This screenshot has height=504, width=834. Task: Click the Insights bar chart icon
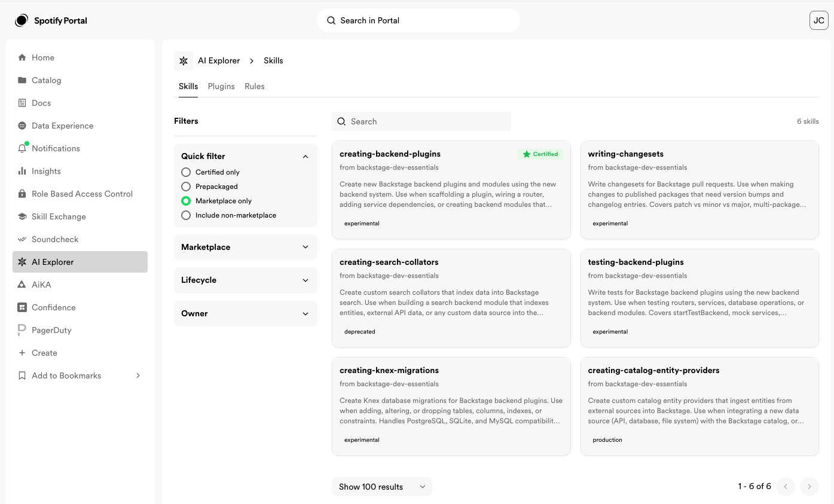point(22,171)
